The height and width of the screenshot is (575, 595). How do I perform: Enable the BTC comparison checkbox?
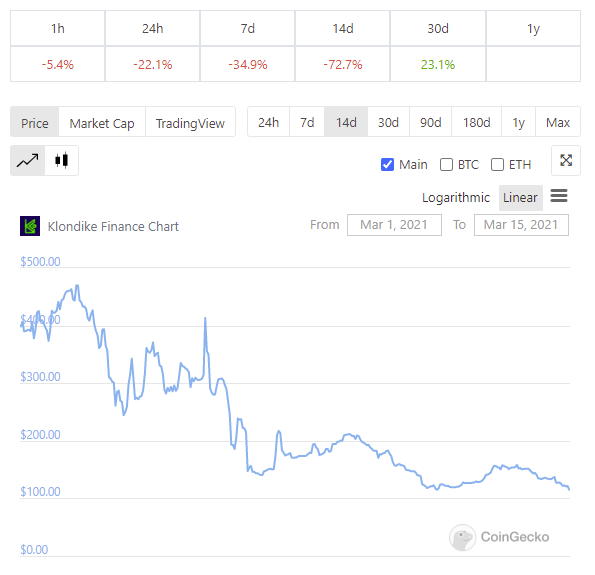tap(446, 165)
